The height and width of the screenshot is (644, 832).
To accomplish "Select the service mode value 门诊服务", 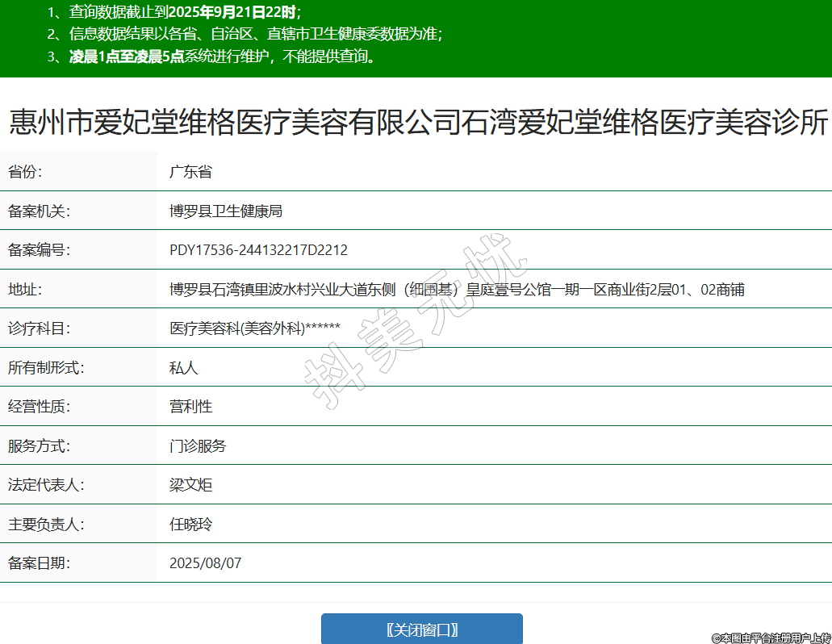I will (198, 446).
